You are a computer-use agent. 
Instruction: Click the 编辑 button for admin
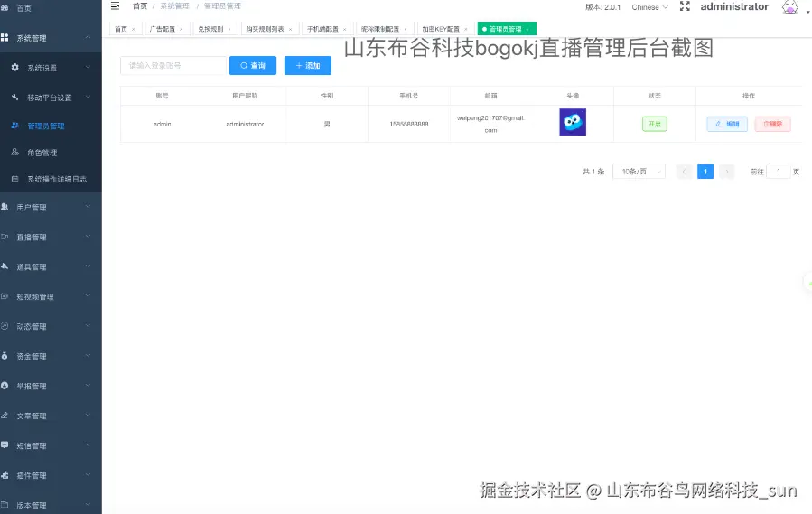pos(727,125)
